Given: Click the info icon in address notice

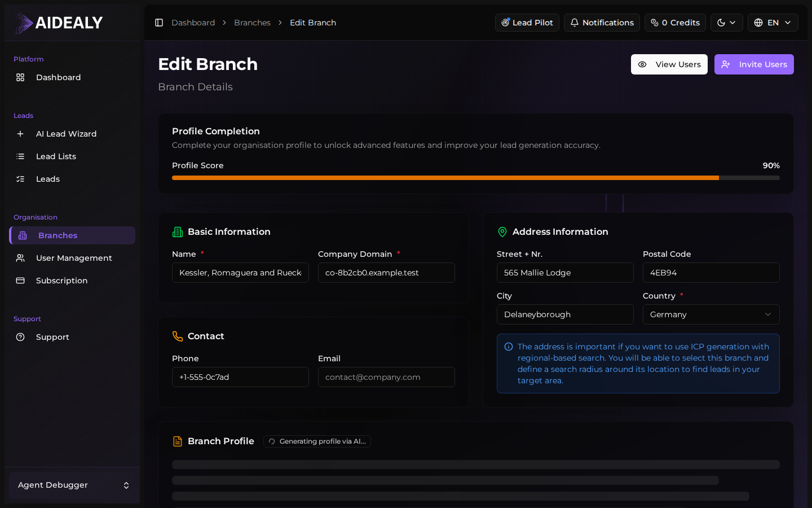Looking at the screenshot, I should pos(509,347).
